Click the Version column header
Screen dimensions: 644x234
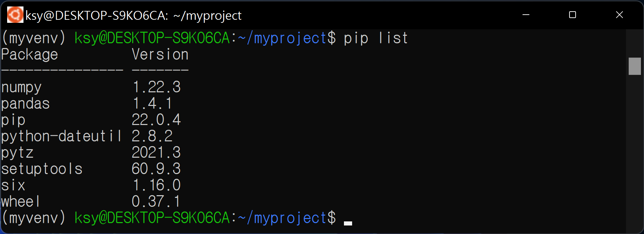tap(160, 54)
